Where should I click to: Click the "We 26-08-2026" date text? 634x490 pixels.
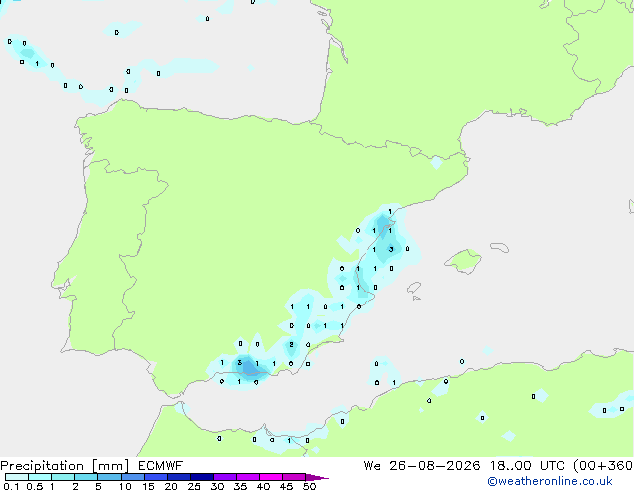[x=422, y=466]
